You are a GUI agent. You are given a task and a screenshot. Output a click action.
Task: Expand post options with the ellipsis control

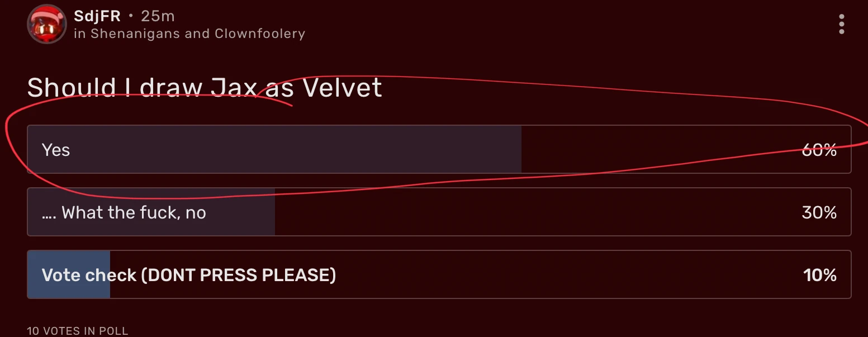[x=842, y=23]
